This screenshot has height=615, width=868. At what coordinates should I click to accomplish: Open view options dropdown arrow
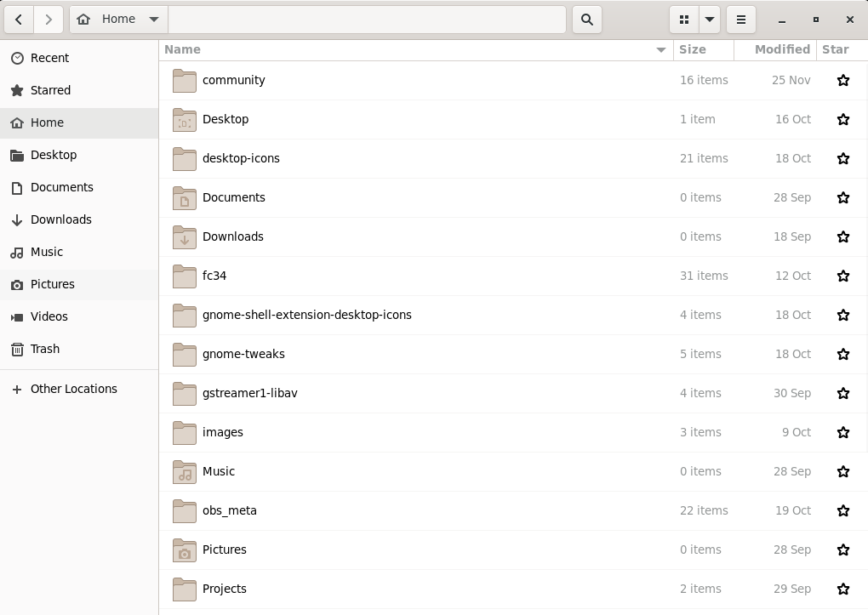click(x=709, y=20)
